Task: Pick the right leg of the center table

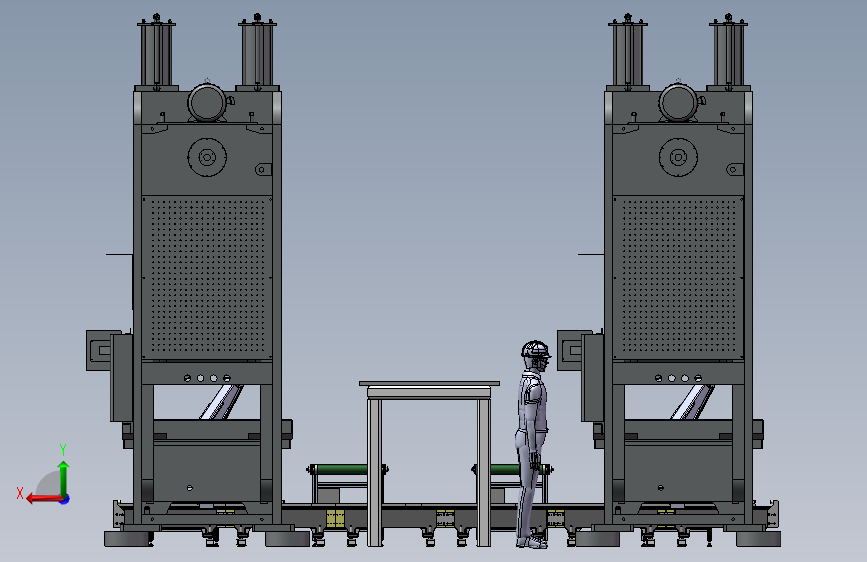Action: pyautogui.click(x=484, y=472)
